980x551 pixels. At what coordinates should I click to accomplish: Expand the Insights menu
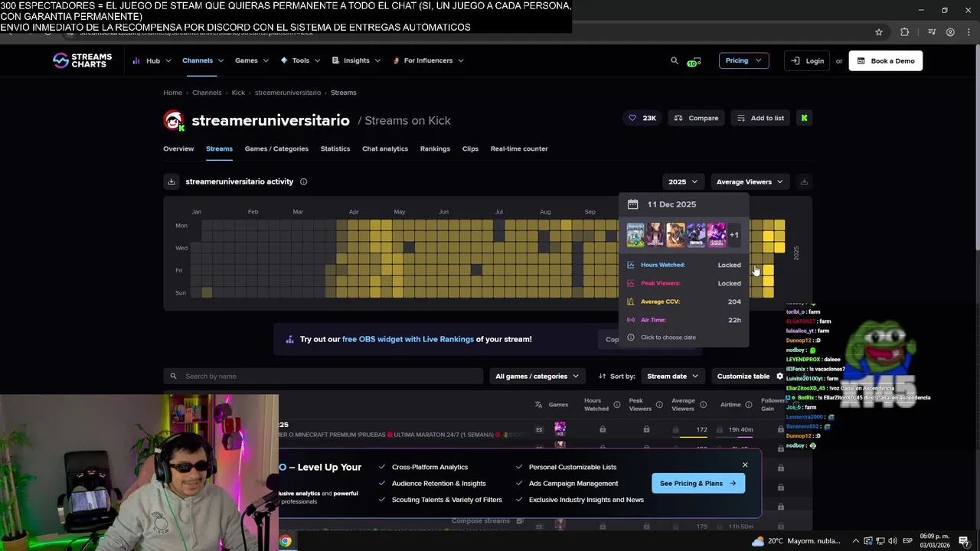point(356,60)
